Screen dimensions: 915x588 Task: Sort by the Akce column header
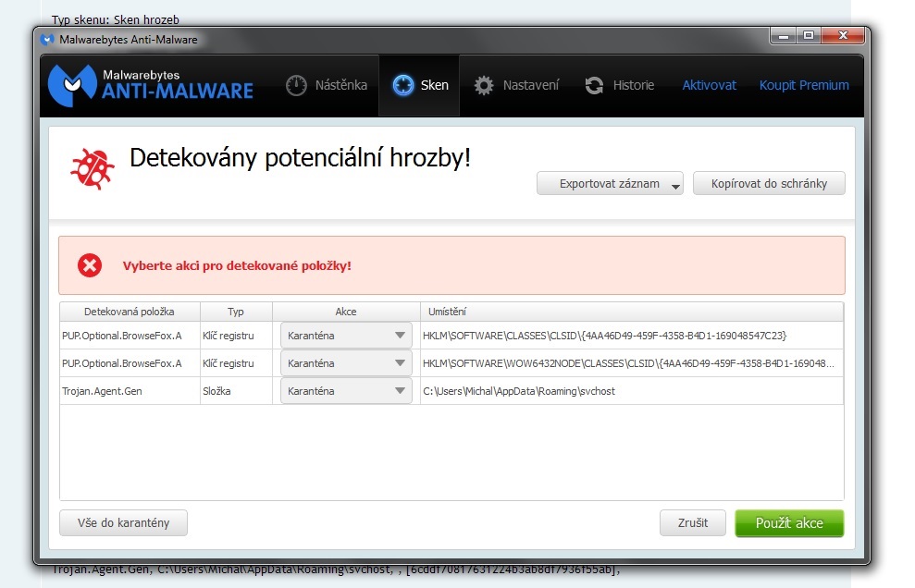[346, 312]
